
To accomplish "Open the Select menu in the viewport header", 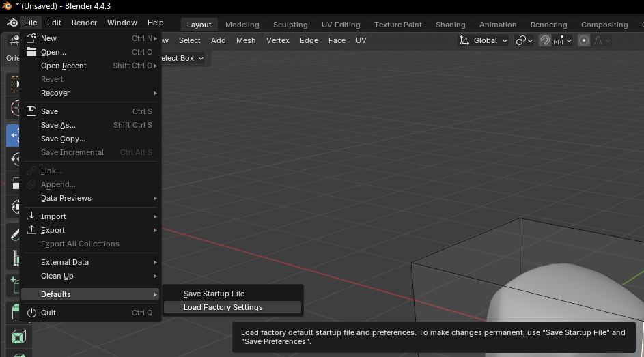I will pos(190,40).
